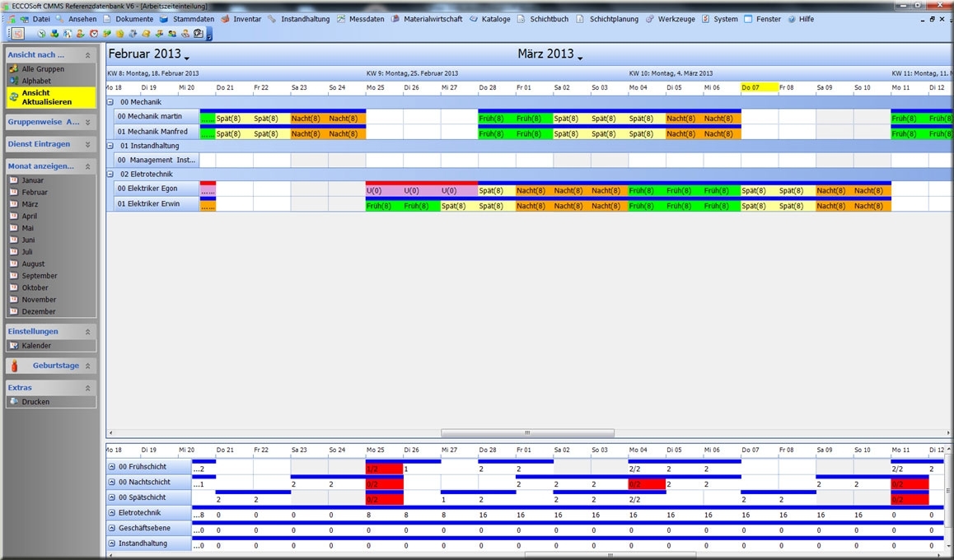The height and width of the screenshot is (560, 954).
Task: Click the rightmost gauge icon in toolbar
Action: pos(198,34)
